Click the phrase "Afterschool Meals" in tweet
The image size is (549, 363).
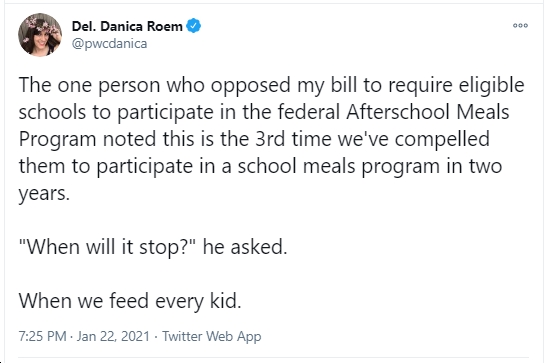pyautogui.click(x=428, y=112)
